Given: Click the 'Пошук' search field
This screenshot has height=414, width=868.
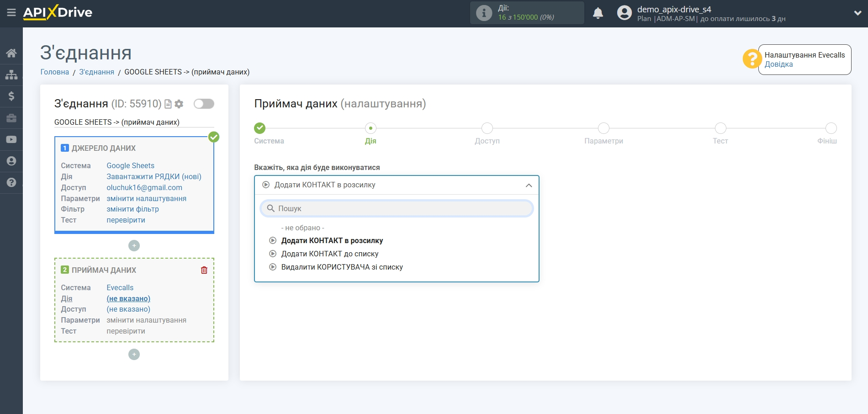Looking at the screenshot, I should [396, 208].
